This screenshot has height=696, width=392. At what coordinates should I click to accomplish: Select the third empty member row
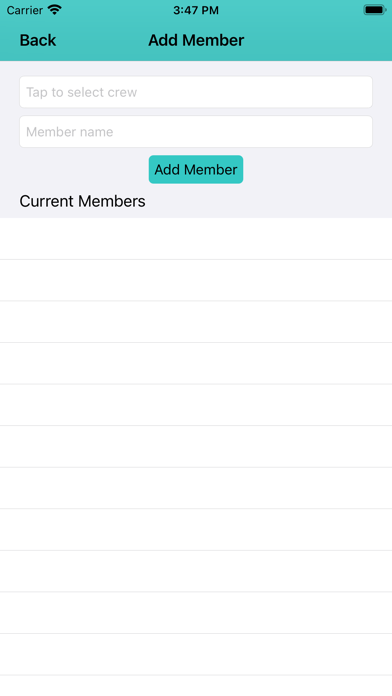pos(196,322)
